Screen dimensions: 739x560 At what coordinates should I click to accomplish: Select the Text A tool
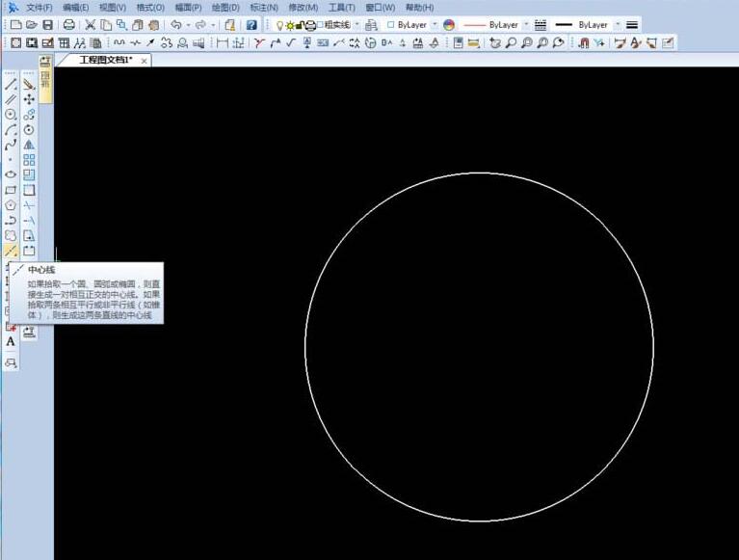pyautogui.click(x=11, y=342)
